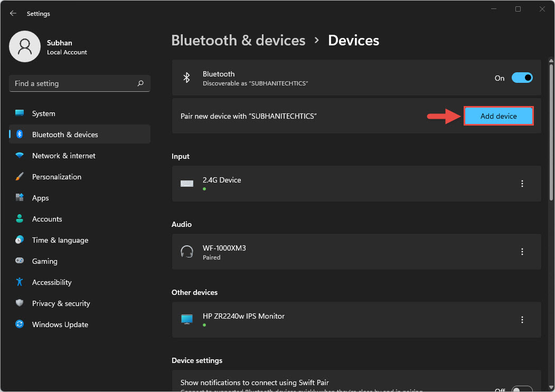Click 'Pair new device with' text
Screen dimensions: 555x392
(249, 116)
